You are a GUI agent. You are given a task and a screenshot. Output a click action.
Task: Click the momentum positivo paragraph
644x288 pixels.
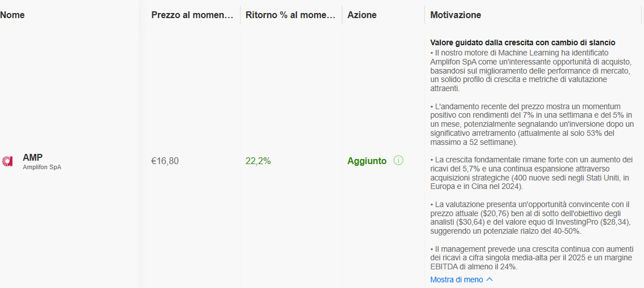(x=531, y=124)
